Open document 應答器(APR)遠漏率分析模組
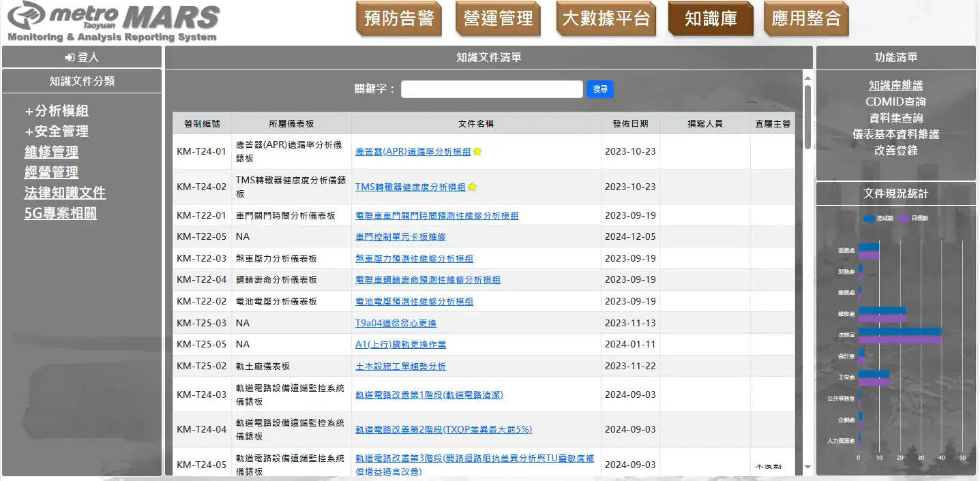Screen dimensions: 980x481 (x=413, y=152)
